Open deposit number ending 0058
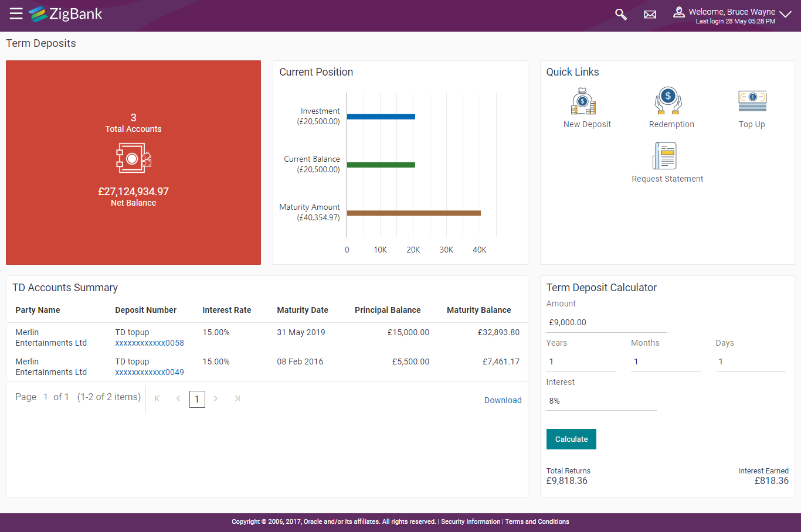The image size is (801, 532). click(150, 343)
